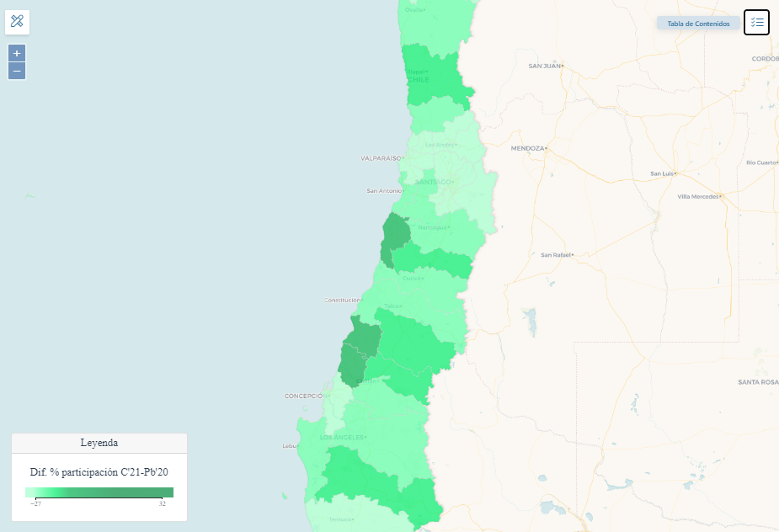Click the legend minimum value −27
This screenshot has width=779, height=532.
tap(35, 503)
